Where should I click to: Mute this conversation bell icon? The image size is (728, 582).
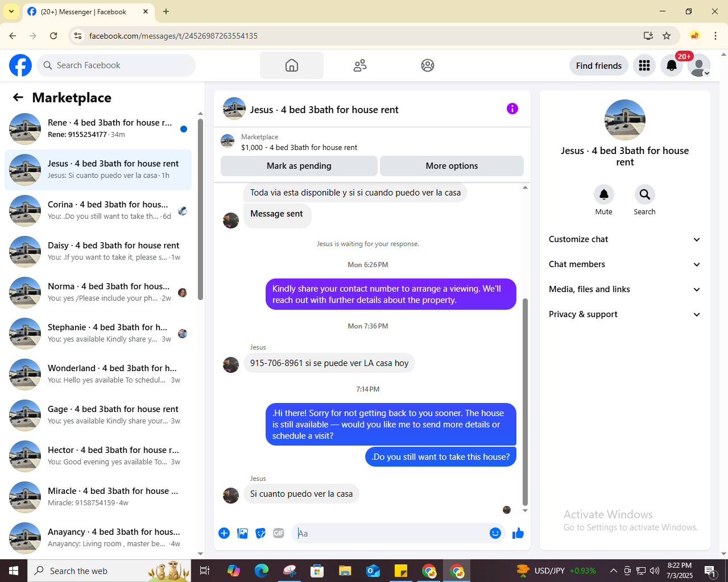604,194
